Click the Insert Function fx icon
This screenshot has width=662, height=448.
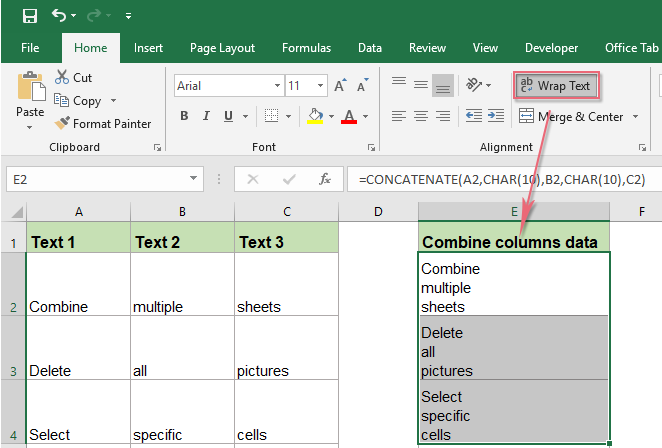tap(325, 179)
